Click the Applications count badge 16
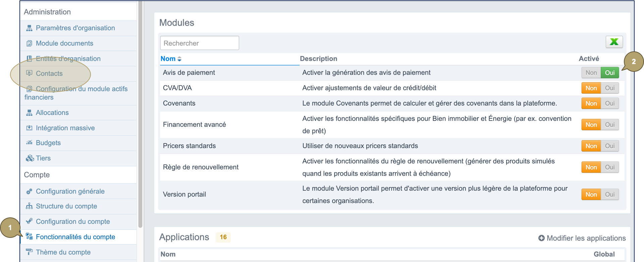Viewport: 644px width, 262px height. tap(223, 237)
